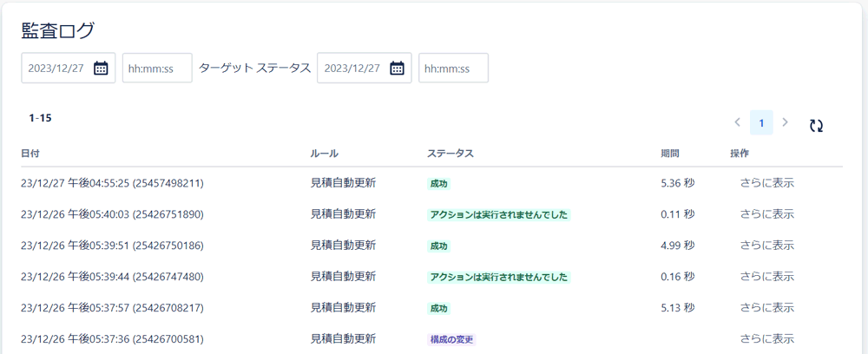Click the refresh audit log icon
The image size is (868, 354).
coord(816,126)
